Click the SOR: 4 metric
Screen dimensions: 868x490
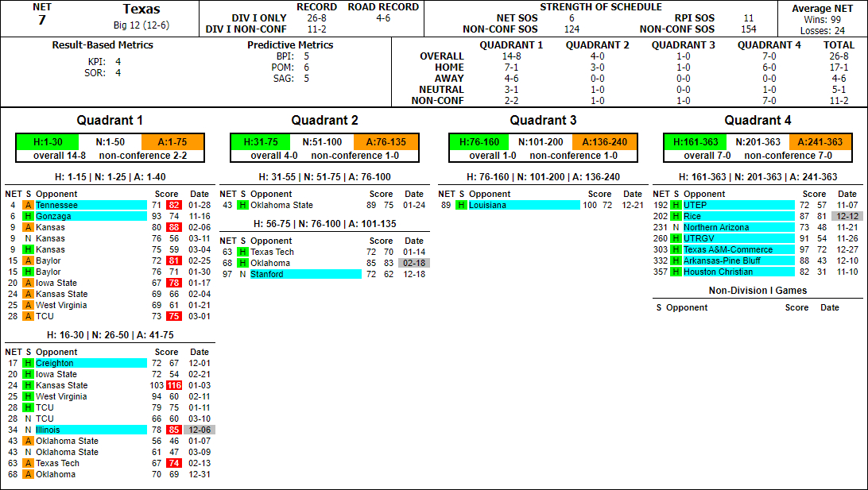pyautogui.click(x=103, y=73)
